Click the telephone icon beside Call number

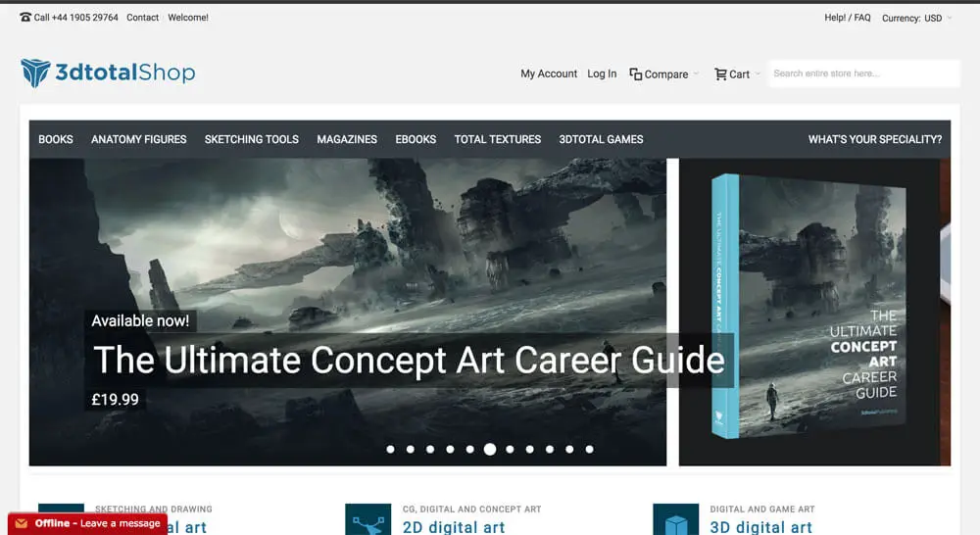tap(25, 18)
